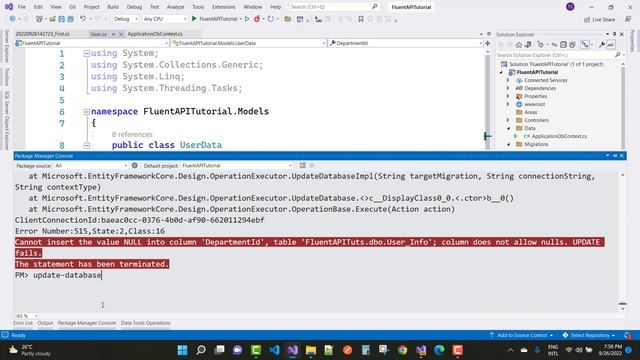Viewport: 640px width, 360px height.
Task: Open Visual Studio Code from taskbar
Action: (x=274, y=350)
